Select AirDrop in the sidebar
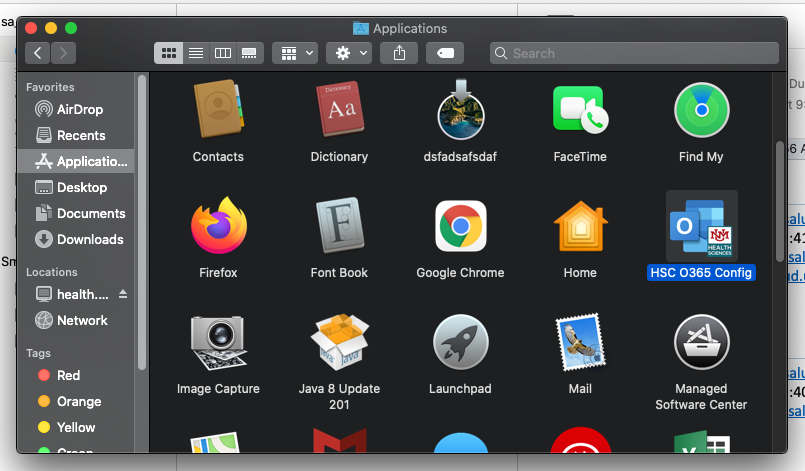Image resolution: width=805 pixels, height=471 pixels. [x=80, y=109]
